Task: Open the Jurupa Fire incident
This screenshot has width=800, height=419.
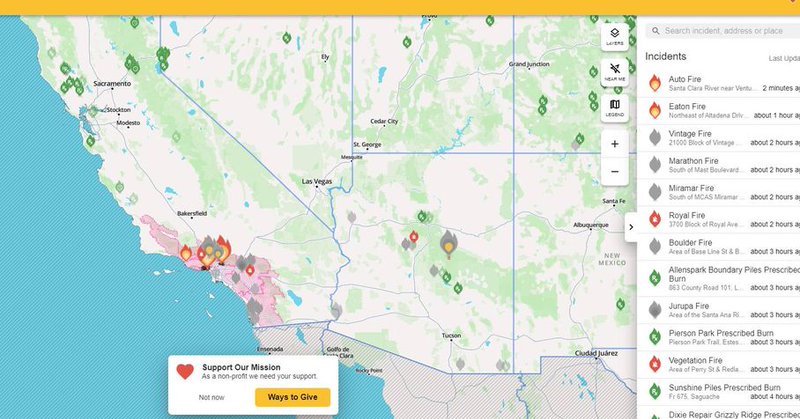Action: coord(719,310)
